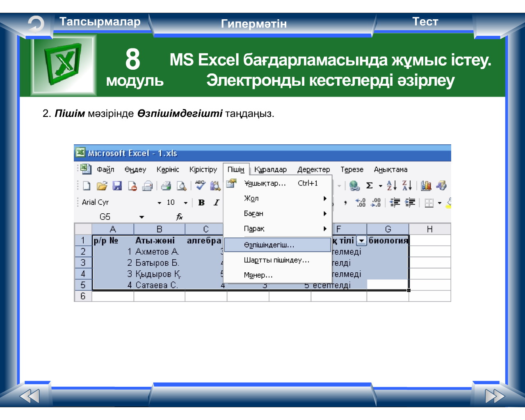Click the New workbook icon
The width and height of the screenshot is (525, 420).
(87, 186)
